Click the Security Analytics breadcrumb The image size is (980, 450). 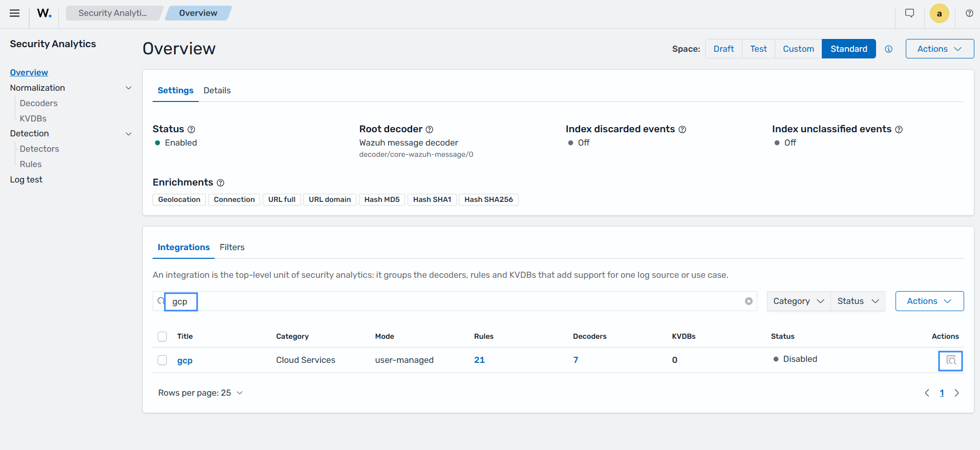tap(113, 13)
